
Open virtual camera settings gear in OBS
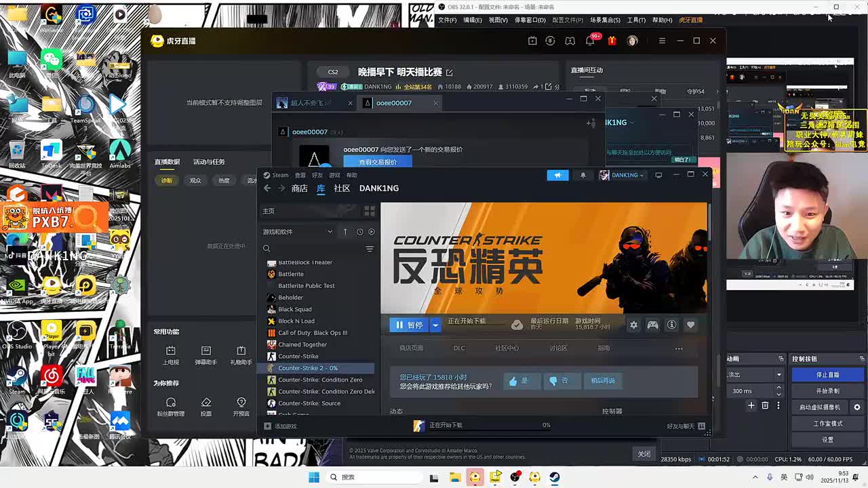pyautogui.click(x=857, y=407)
